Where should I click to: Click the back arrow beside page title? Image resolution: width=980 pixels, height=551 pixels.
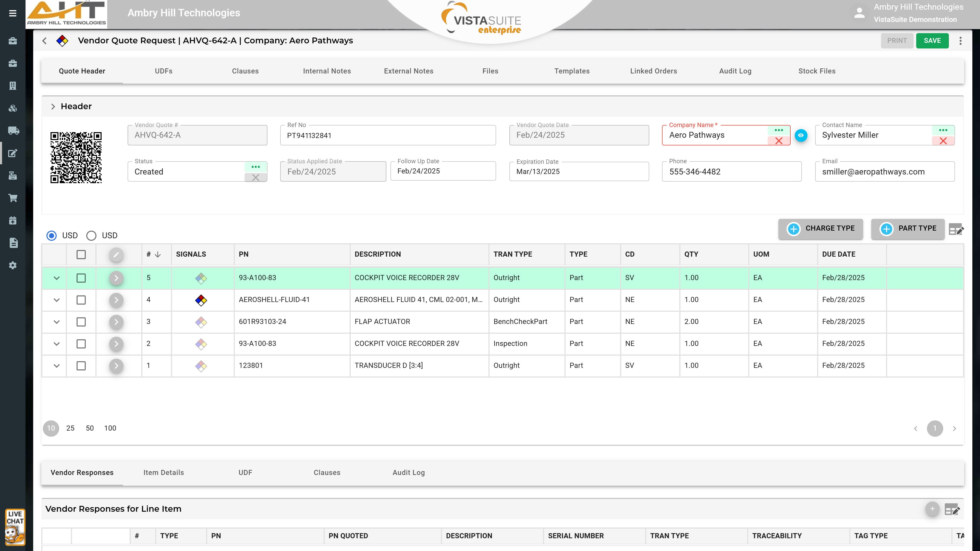pyautogui.click(x=44, y=41)
